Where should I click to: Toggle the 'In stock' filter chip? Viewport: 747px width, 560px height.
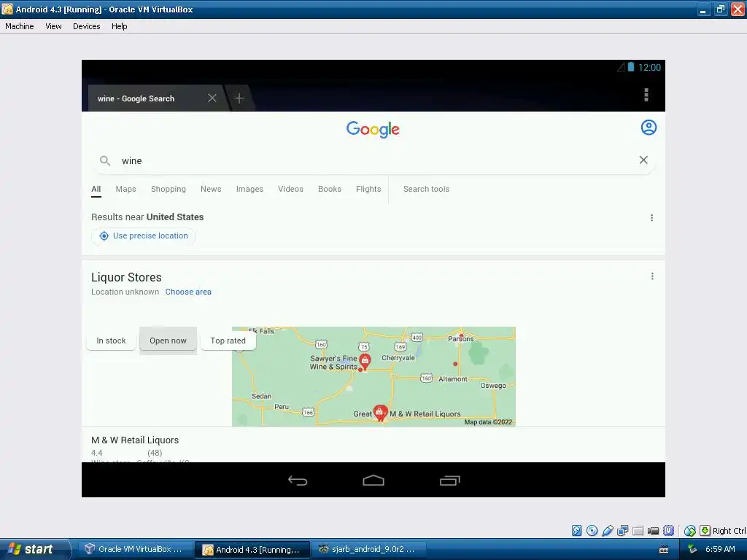(x=111, y=341)
